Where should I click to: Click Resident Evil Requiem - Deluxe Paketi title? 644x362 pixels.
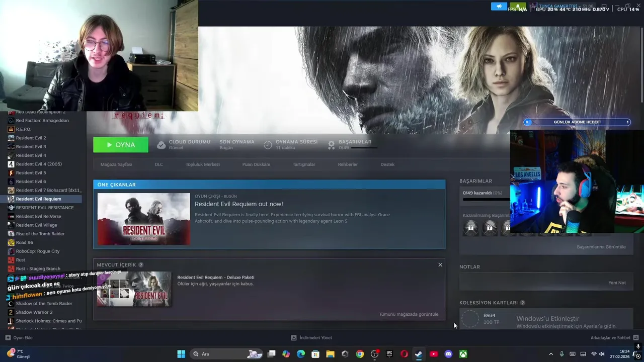pos(215,278)
